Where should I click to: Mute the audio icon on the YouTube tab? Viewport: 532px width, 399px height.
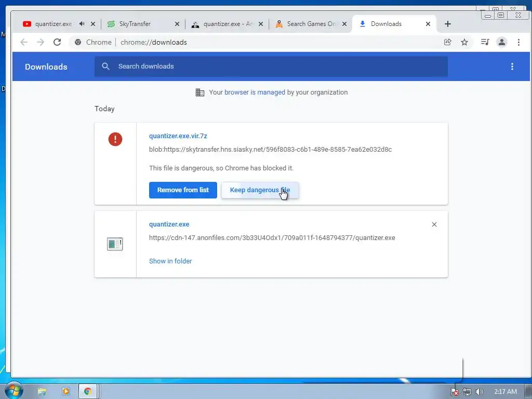pyautogui.click(x=82, y=24)
